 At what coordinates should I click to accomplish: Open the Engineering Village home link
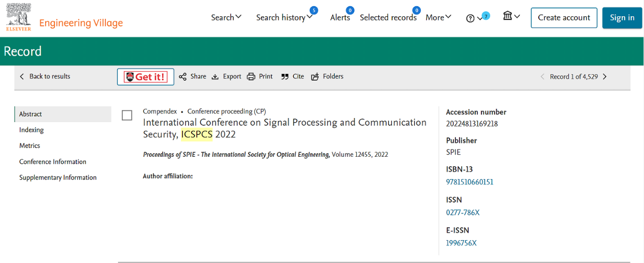tap(81, 23)
